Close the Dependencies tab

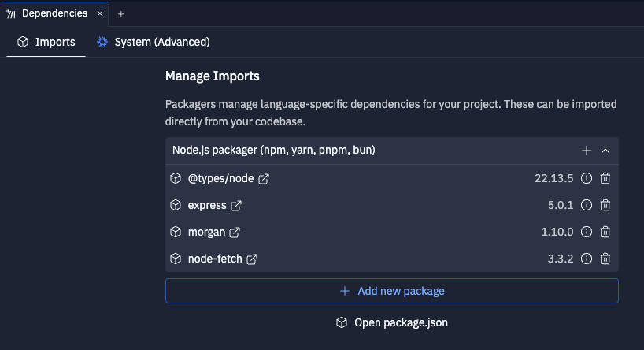[x=100, y=13]
